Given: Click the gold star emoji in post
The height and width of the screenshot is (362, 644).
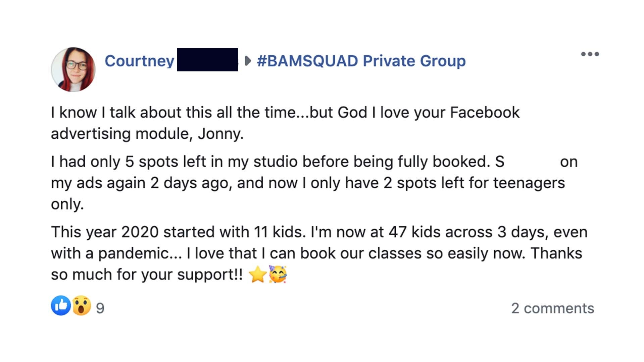Looking at the screenshot, I should [x=258, y=274].
